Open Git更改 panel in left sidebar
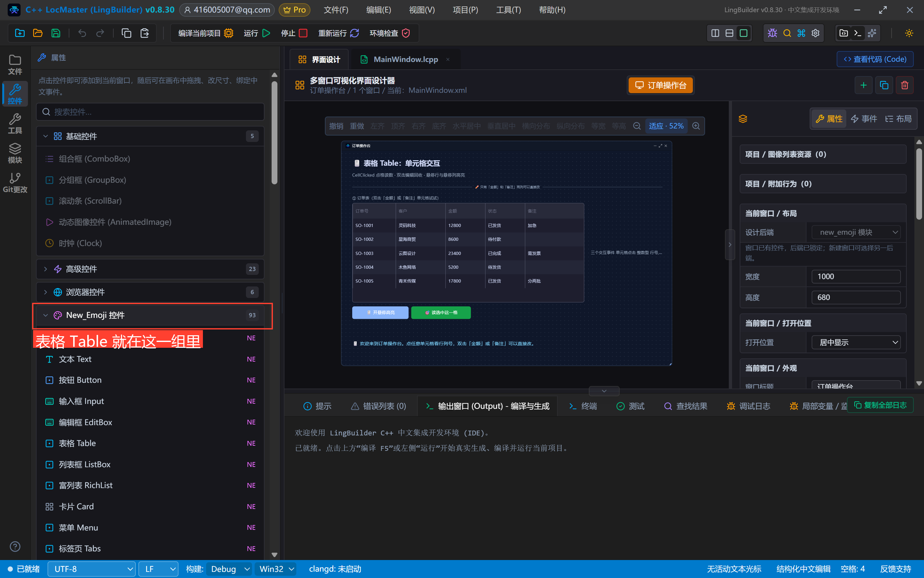The height and width of the screenshot is (578, 924). [x=15, y=182]
